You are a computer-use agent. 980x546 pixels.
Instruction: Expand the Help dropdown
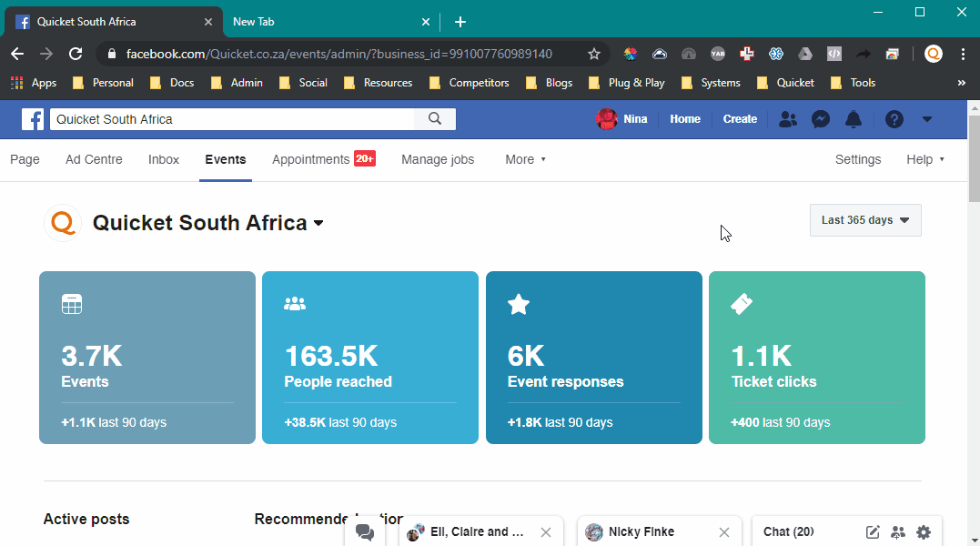pyautogui.click(x=925, y=159)
